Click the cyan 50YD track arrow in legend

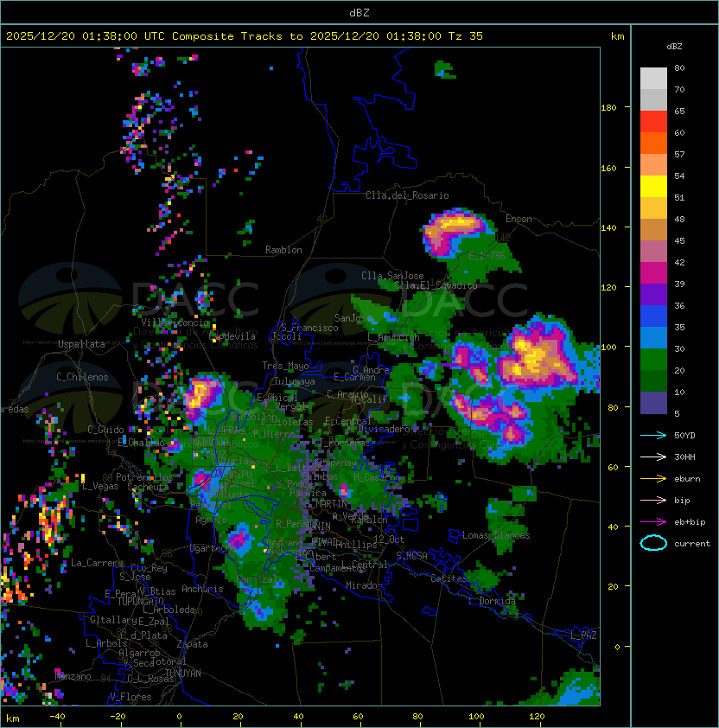pyautogui.click(x=653, y=436)
